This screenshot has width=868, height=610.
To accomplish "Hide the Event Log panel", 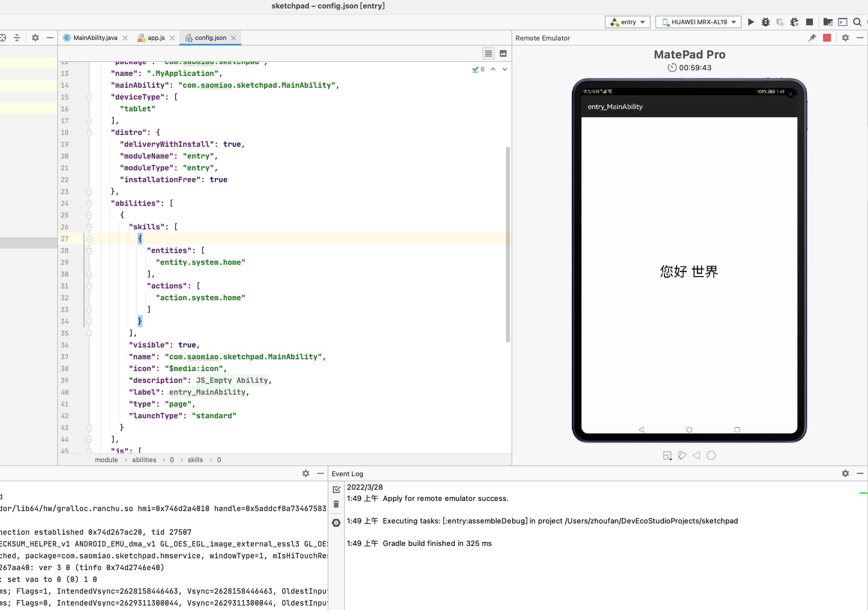I will 860,473.
